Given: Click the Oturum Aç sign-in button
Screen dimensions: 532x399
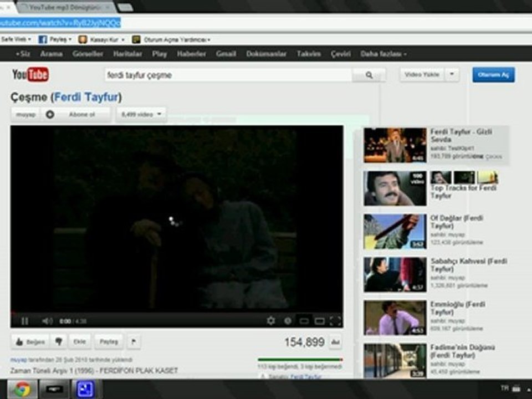Looking at the screenshot, I should click(x=493, y=75).
